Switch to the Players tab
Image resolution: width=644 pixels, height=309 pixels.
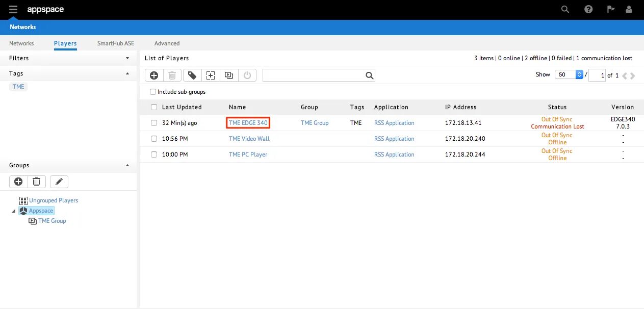[65, 43]
